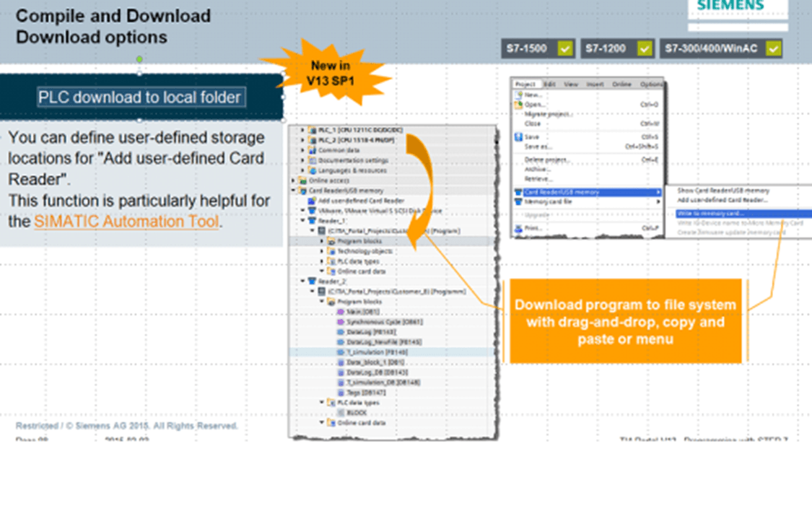Image resolution: width=812 pixels, height=519 pixels.
Task: Click the Print icon in Project menu
Action: click(518, 228)
